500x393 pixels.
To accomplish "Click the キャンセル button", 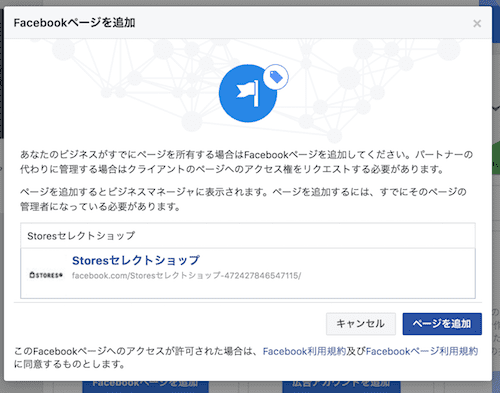I will click(361, 324).
